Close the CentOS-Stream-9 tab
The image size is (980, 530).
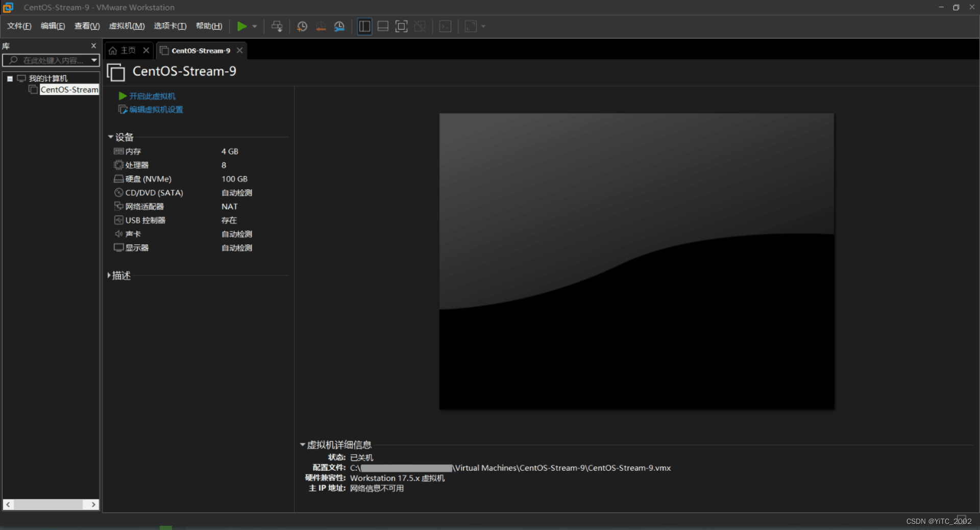[239, 50]
